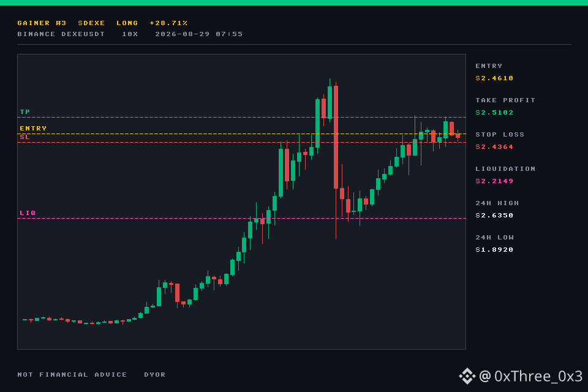Click the '2026-08-29 07:55' timestamp
The image size is (588, 392).
198,34
